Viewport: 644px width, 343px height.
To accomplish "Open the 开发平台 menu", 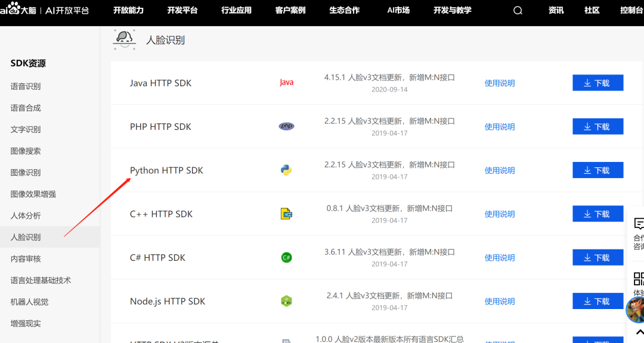I will 182,10.
